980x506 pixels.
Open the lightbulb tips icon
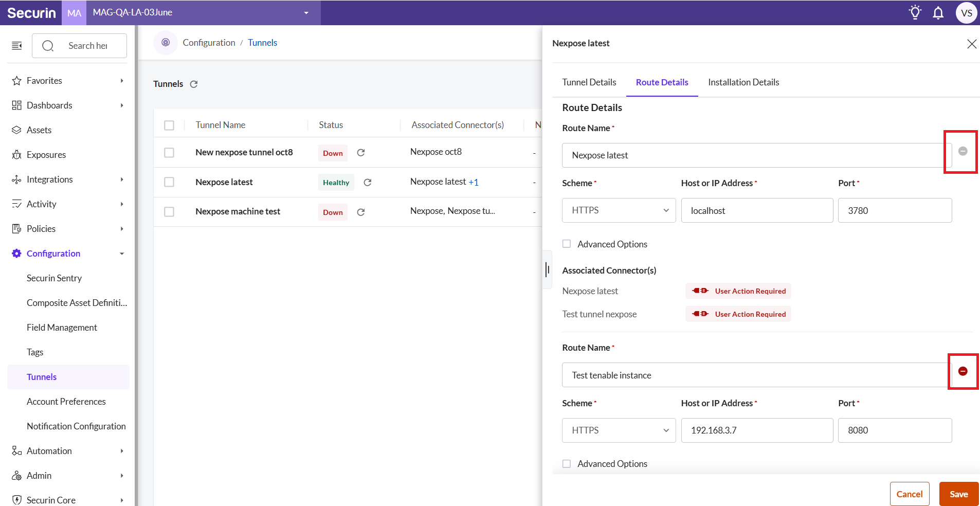[x=915, y=12]
